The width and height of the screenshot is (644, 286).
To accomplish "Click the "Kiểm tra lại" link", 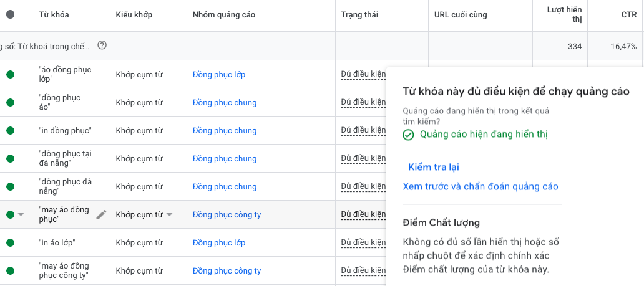I will pos(434,167).
